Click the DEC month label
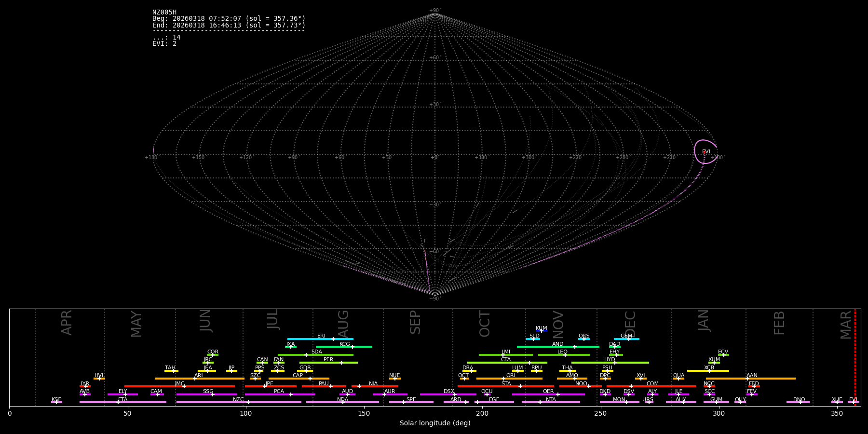Screen dimensions: 868x434 coord(630,324)
